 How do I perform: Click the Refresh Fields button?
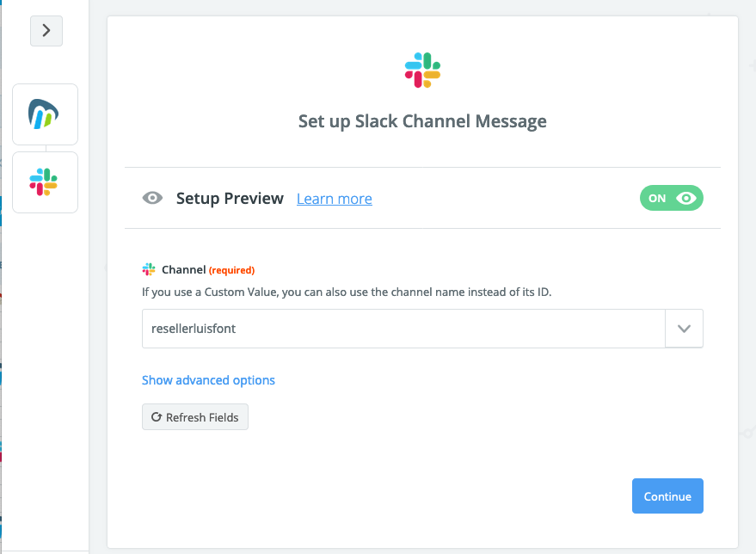coord(195,417)
